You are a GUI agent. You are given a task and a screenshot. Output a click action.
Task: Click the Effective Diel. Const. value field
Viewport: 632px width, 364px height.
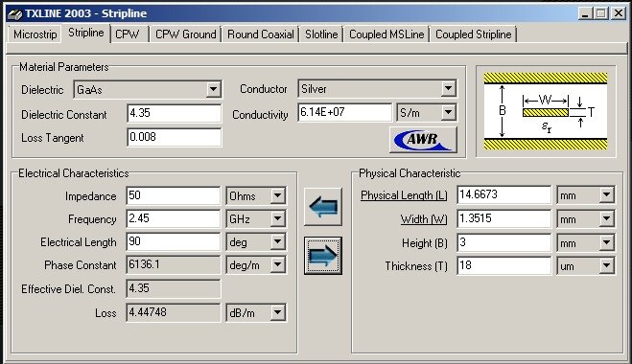[x=174, y=288]
